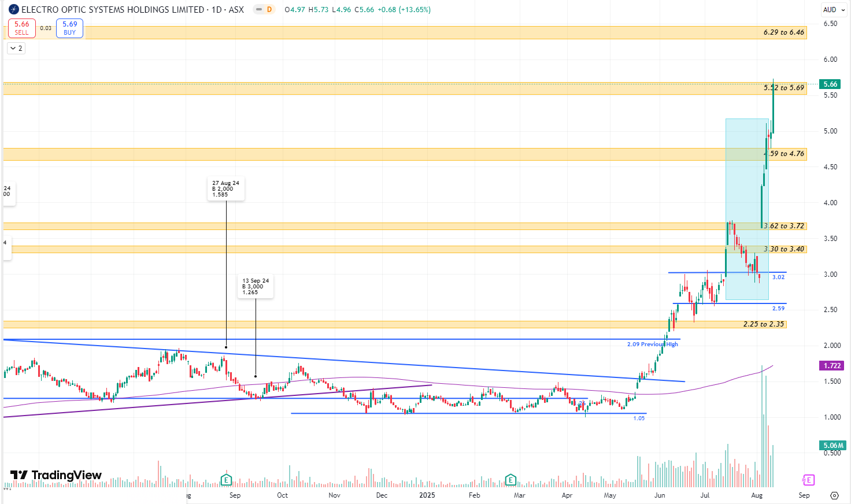Click the orange D data status icon
This screenshot has height=504, width=851.
pos(269,10)
